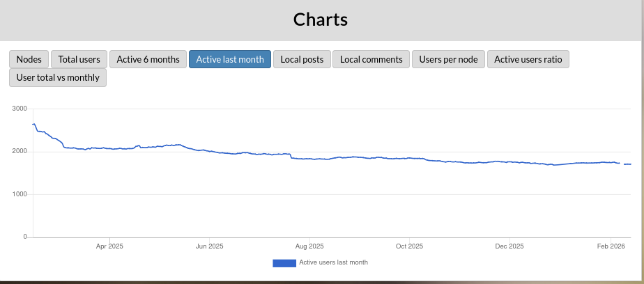Show the Local posts chart
This screenshot has height=284, width=644.
pos(302,59)
